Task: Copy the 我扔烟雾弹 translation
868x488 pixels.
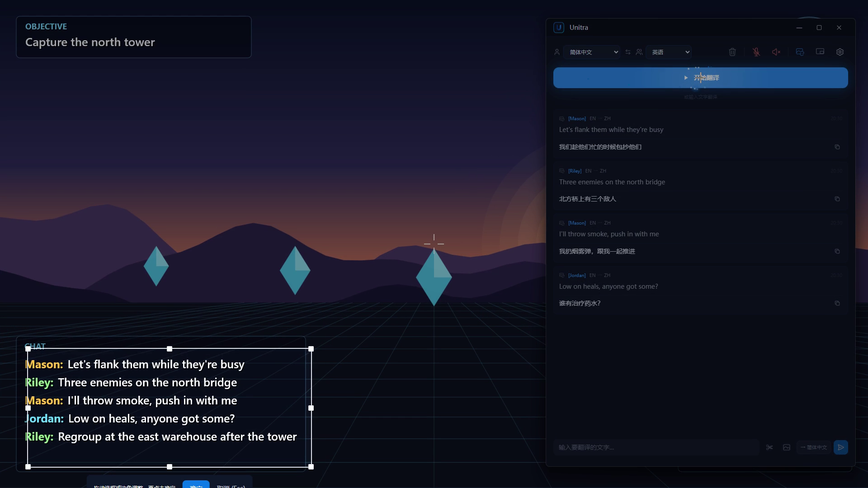Action: 837,251
